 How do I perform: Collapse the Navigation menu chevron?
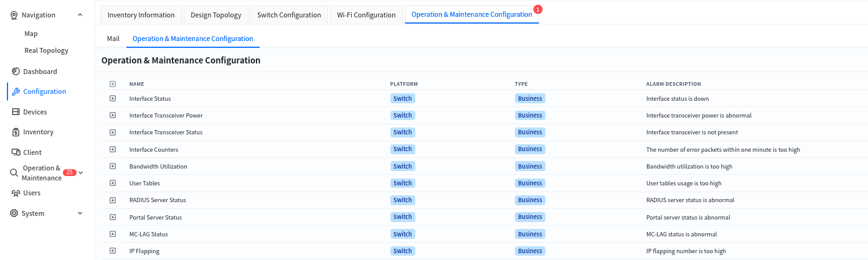point(80,15)
